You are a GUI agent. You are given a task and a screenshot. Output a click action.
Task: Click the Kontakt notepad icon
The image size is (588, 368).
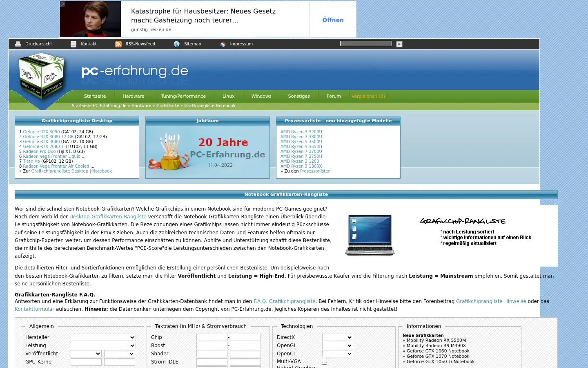click(73, 44)
